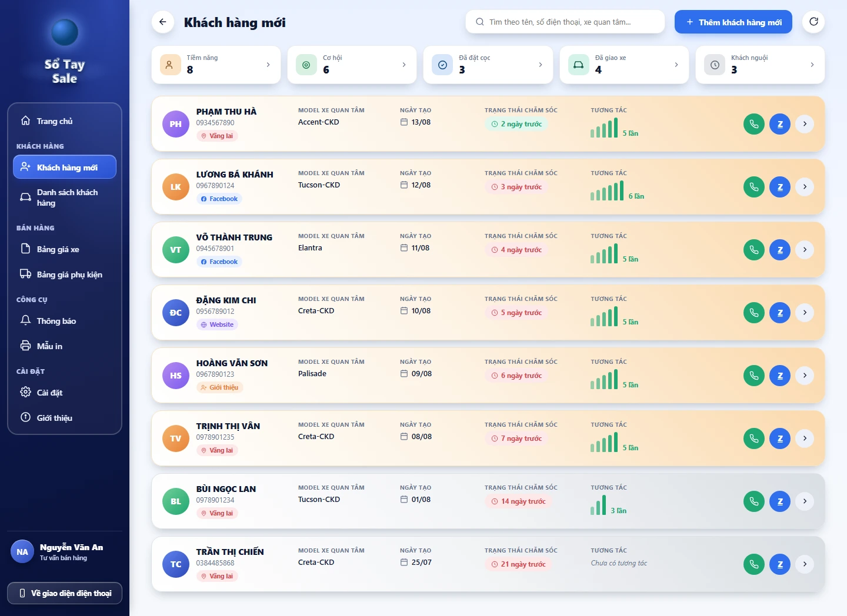The width and height of the screenshot is (847, 616).
Task: Expand the Tiềm năng status card
Action: pyautogui.click(x=216, y=65)
